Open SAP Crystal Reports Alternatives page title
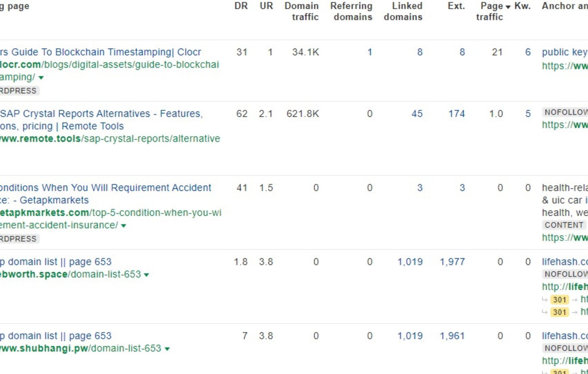The width and height of the screenshot is (588, 374). 101,120
